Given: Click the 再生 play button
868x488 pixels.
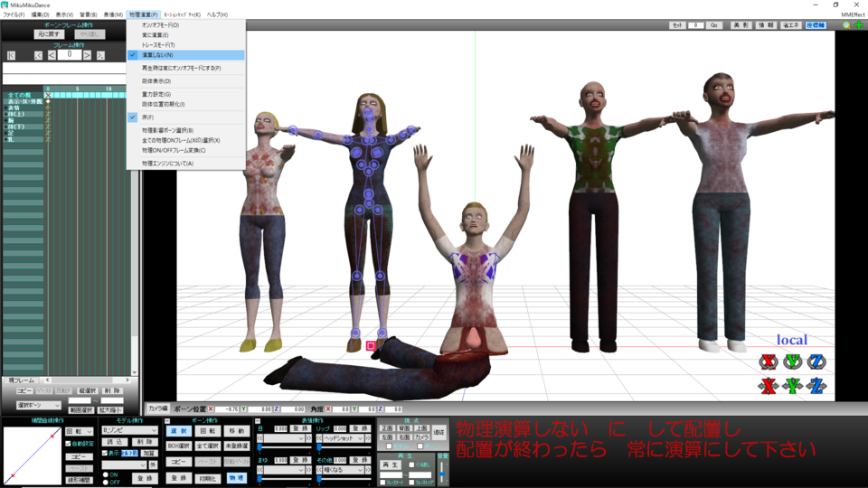Looking at the screenshot, I should pyautogui.click(x=391, y=465).
